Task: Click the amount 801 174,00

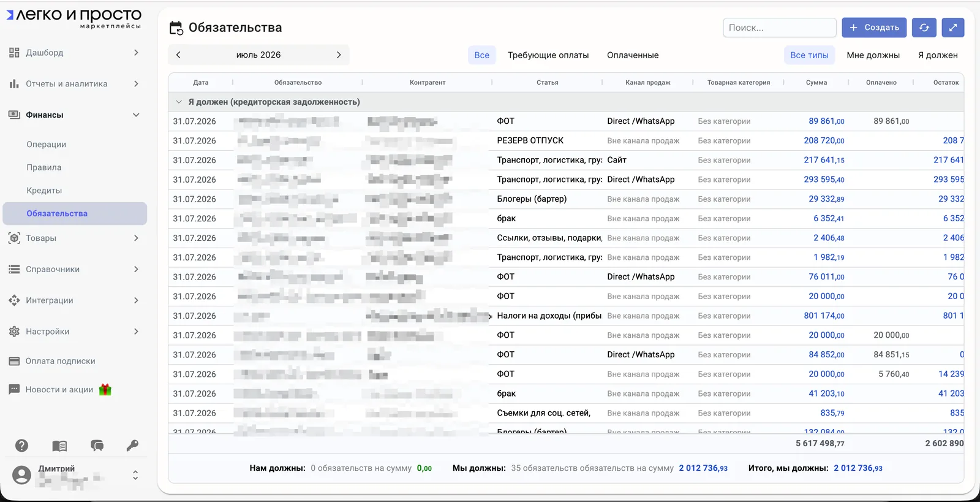Action: click(x=824, y=316)
